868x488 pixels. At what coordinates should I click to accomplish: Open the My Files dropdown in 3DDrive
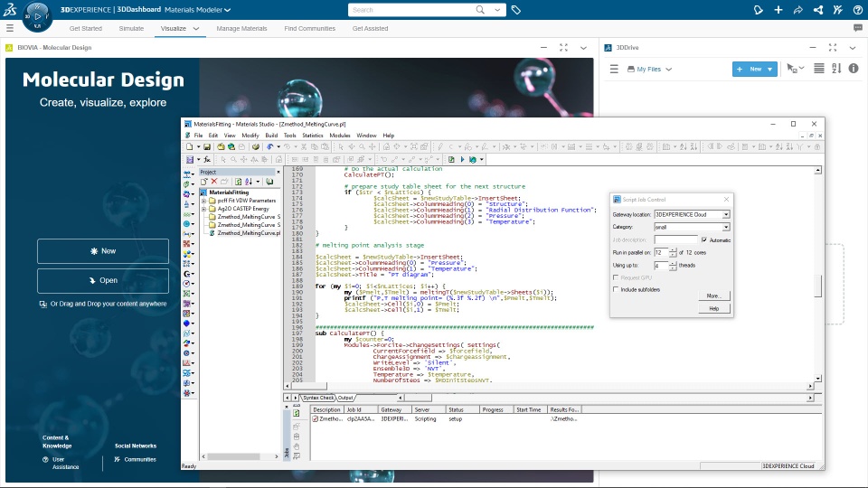(x=650, y=70)
